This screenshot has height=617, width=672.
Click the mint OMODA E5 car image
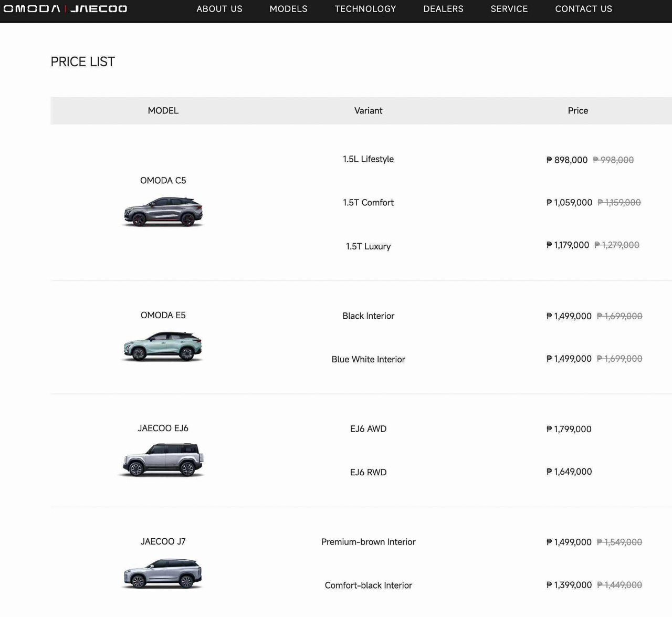tap(163, 347)
